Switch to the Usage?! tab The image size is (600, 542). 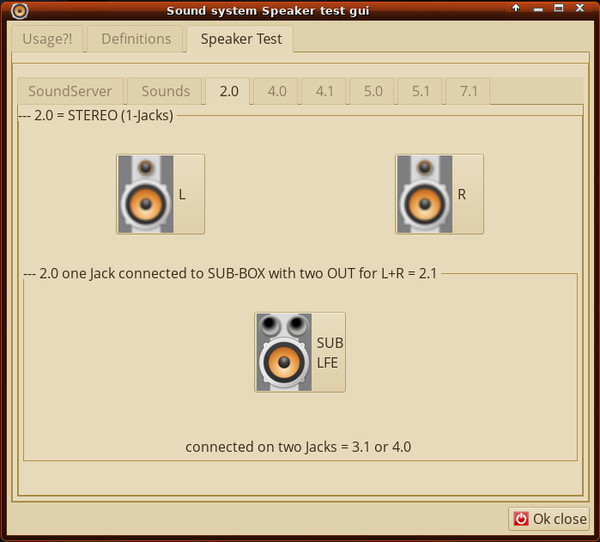point(45,40)
